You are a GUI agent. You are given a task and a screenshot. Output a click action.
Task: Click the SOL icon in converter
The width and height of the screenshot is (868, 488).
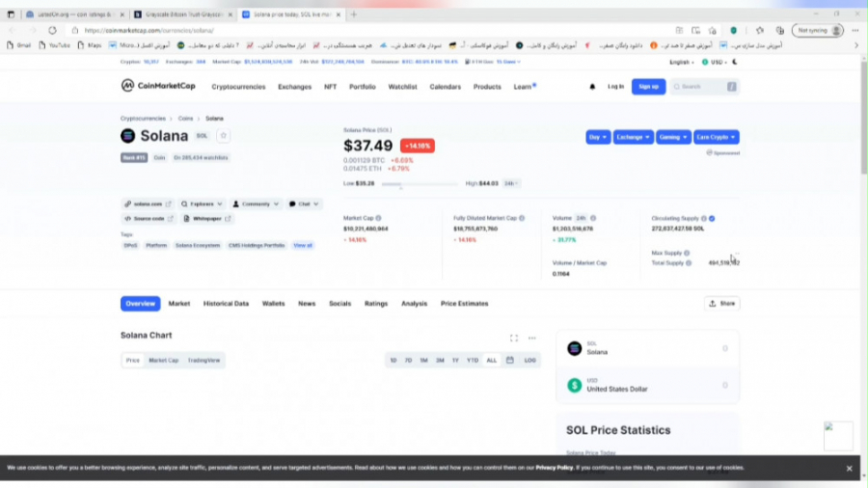coord(574,348)
